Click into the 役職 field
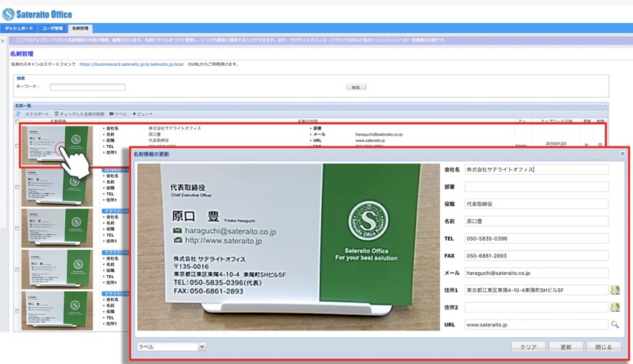Screen dimensions: 633x364 tap(536, 204)
